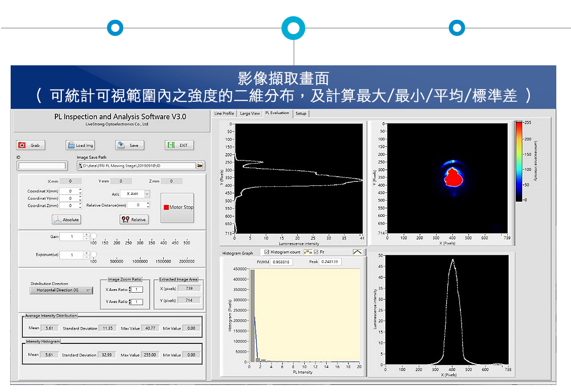Open the Large View tab
This screenshot has width=571, height=392.
(249, 113)
